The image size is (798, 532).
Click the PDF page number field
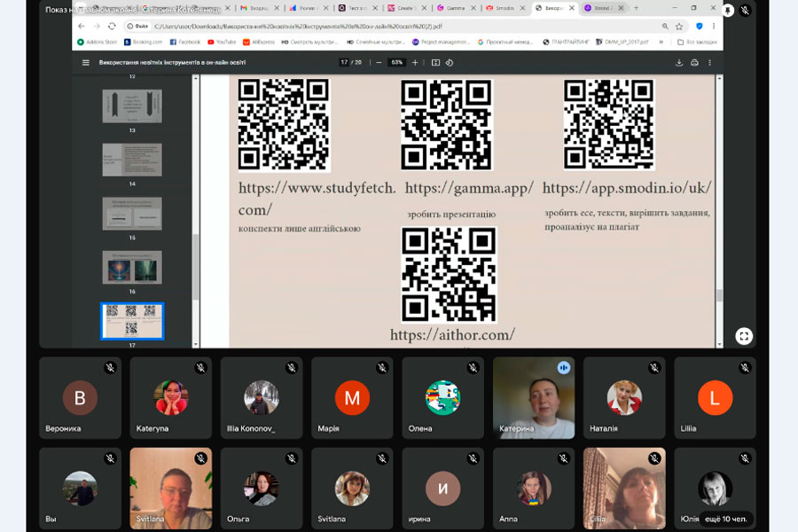(345, 63)
